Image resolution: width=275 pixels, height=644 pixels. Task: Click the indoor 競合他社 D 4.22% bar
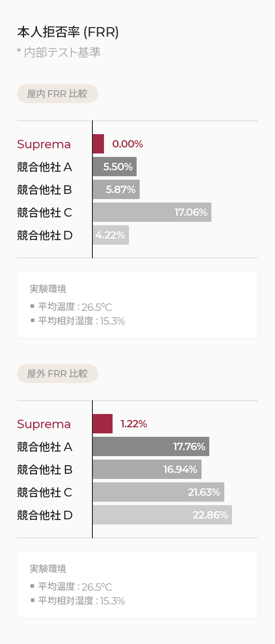click(111, 235)
